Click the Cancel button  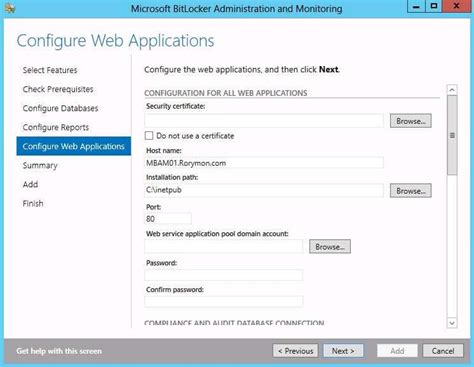click(443, 351)
